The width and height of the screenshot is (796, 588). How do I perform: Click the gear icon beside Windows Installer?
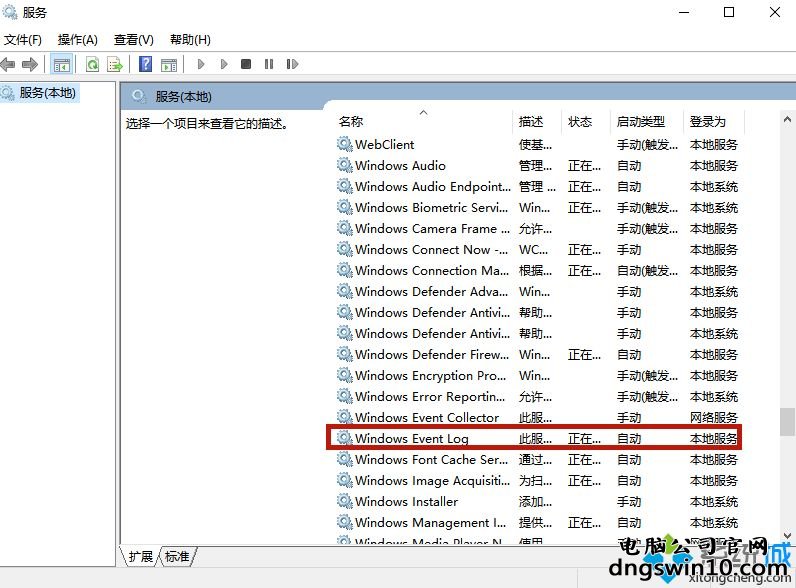(x=345, y=501)
